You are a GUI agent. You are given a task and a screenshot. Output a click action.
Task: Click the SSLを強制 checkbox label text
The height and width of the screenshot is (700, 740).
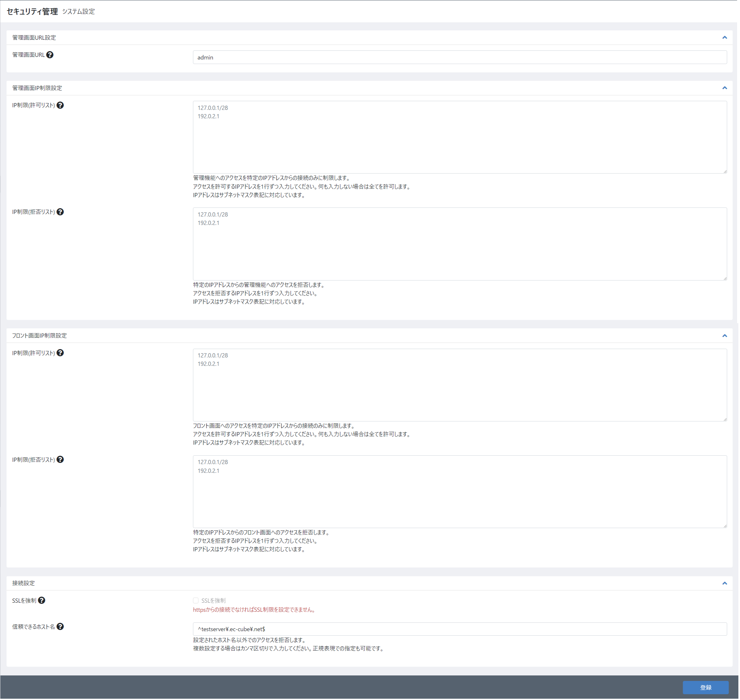[214, 600]
